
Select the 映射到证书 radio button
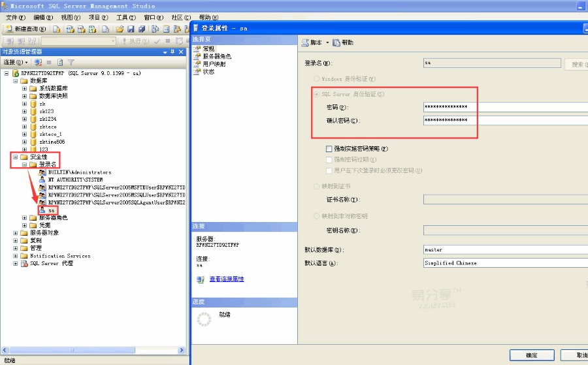coord(316,186)
